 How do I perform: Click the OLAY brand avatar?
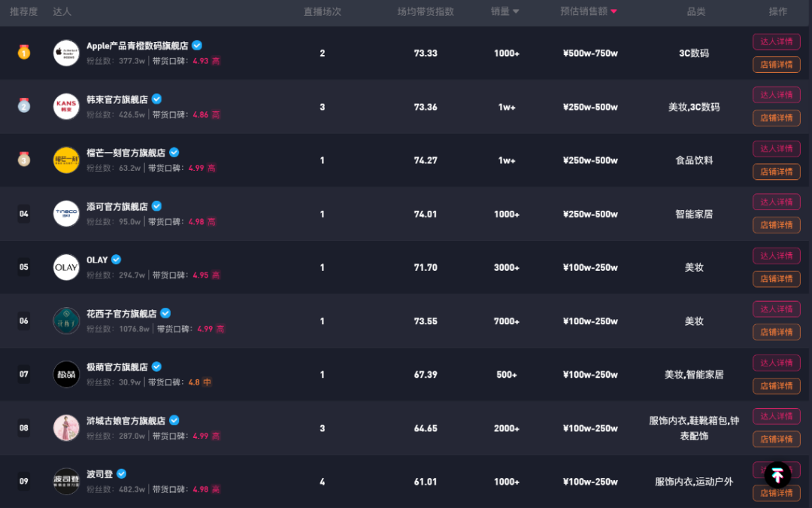pyautogui.click(x=66, y=267)
